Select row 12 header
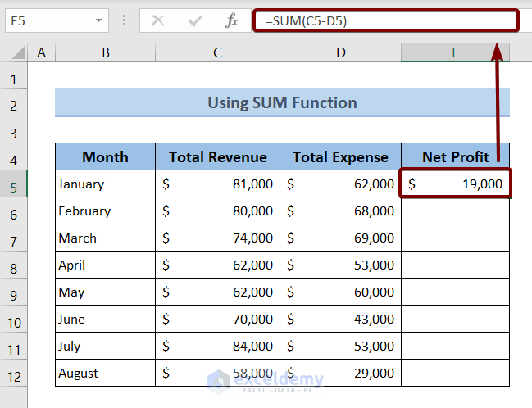 (13, 374)
